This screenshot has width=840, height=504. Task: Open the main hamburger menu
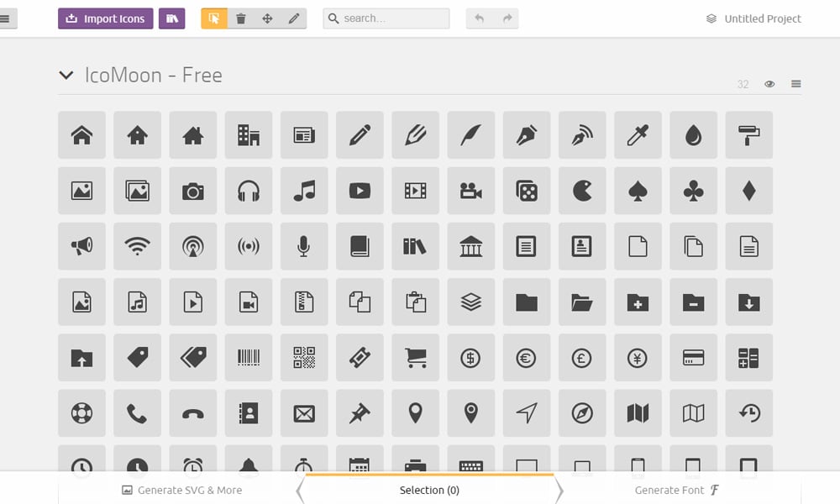pyautogui.click(x=5, y=18)
